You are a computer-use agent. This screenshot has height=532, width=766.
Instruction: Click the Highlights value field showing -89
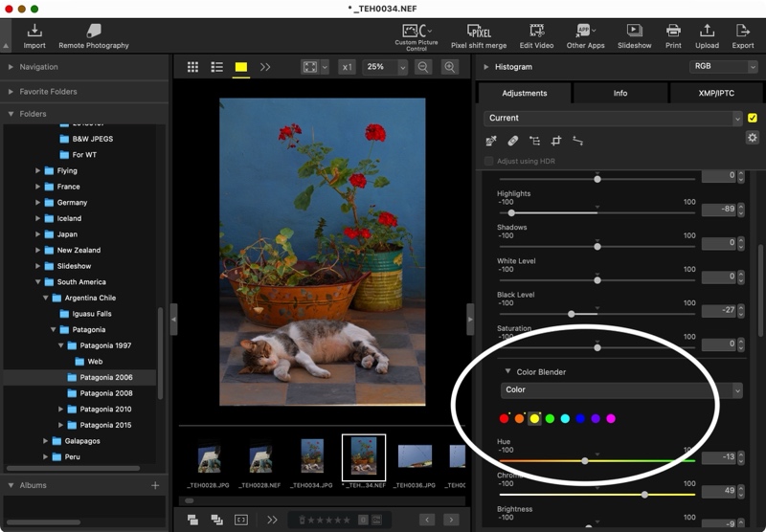point(719,209)
